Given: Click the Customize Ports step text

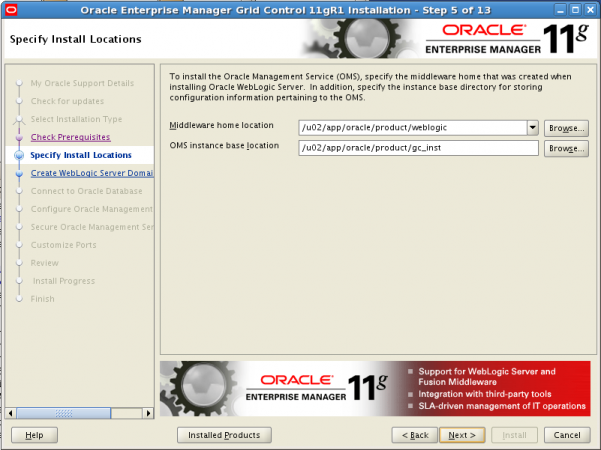Looking at the screenshot, I should [64, 245].
